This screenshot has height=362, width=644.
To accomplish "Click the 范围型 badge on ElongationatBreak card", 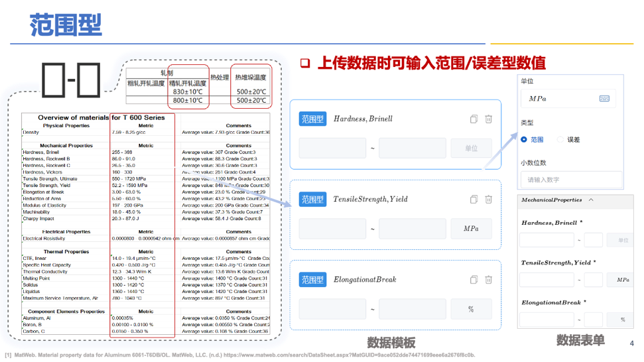I will pos(312,280).
